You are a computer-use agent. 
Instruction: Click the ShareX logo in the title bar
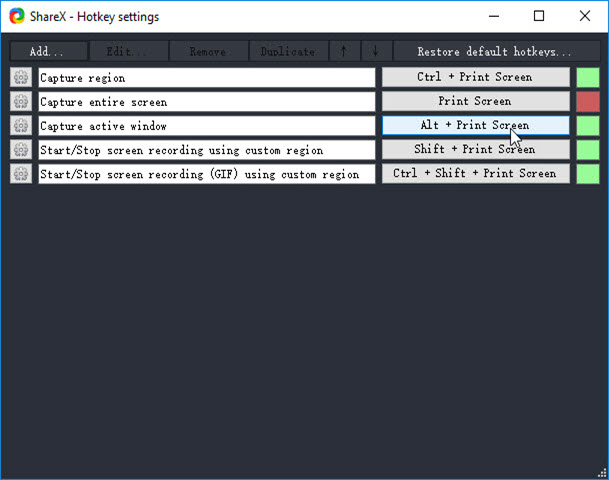click(x=17, y=16)
